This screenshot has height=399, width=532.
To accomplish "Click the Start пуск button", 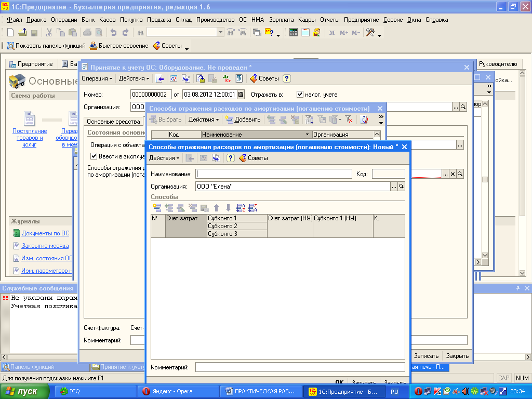I will (24, 392).
